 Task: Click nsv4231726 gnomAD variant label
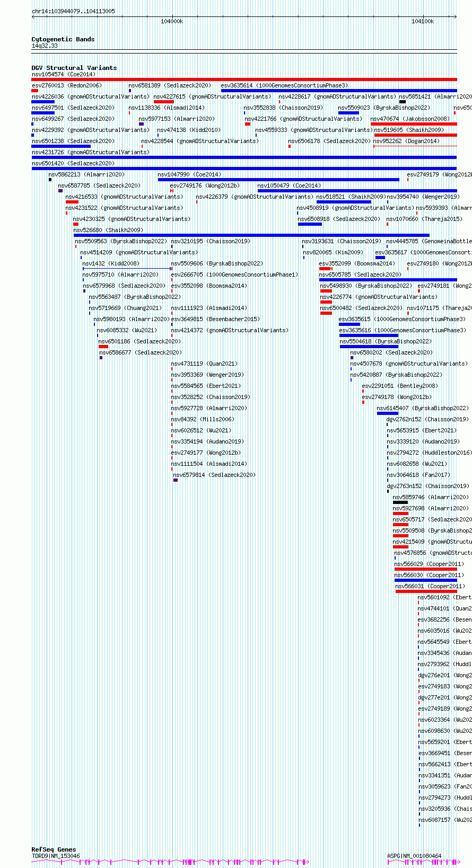(91, 152)
